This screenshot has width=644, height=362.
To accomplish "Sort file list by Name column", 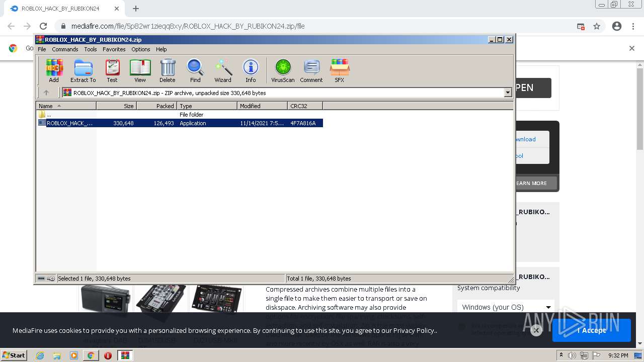I will pyautogui.click(x=66, y=106).
